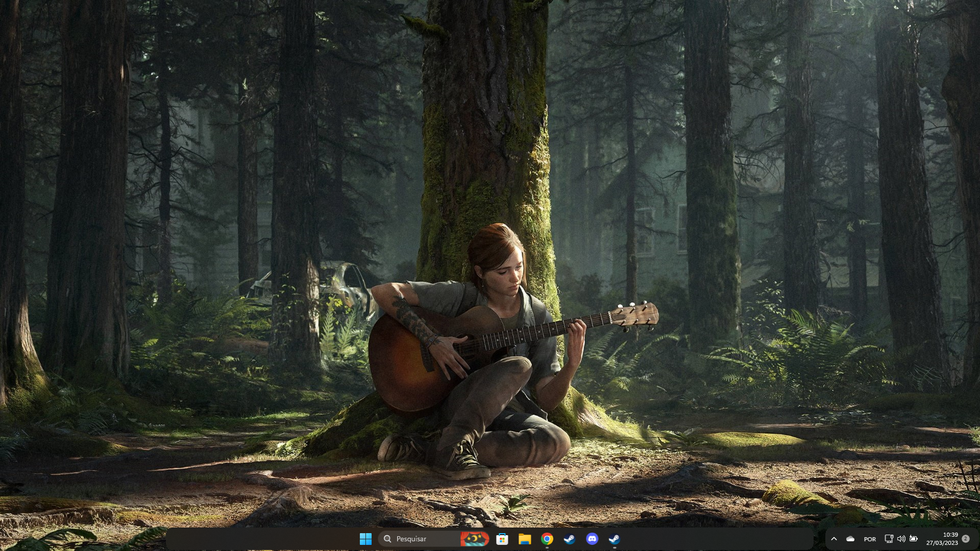Switch to Google Chrome
The image size is (980, 551).
coord(547,539)
